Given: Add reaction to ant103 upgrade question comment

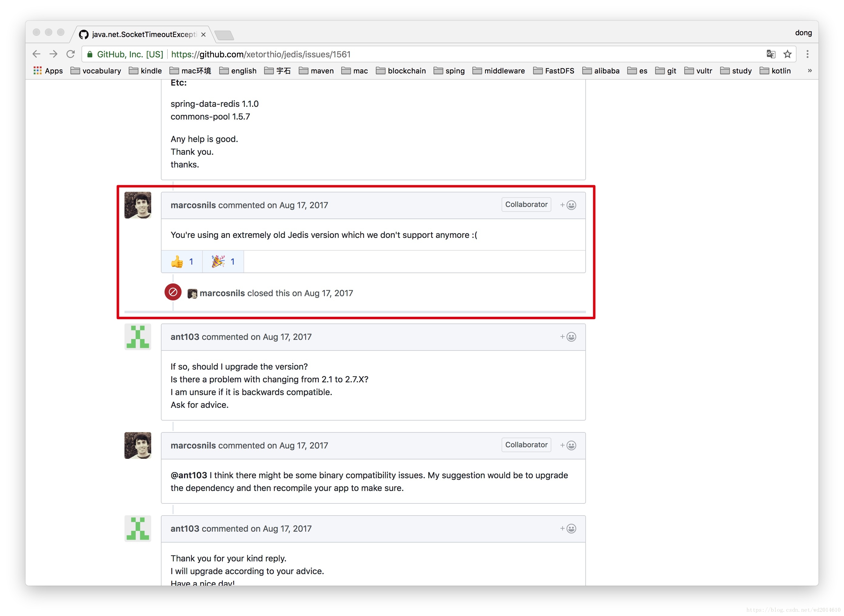Looking at the screenshot, I should (568, 337).
